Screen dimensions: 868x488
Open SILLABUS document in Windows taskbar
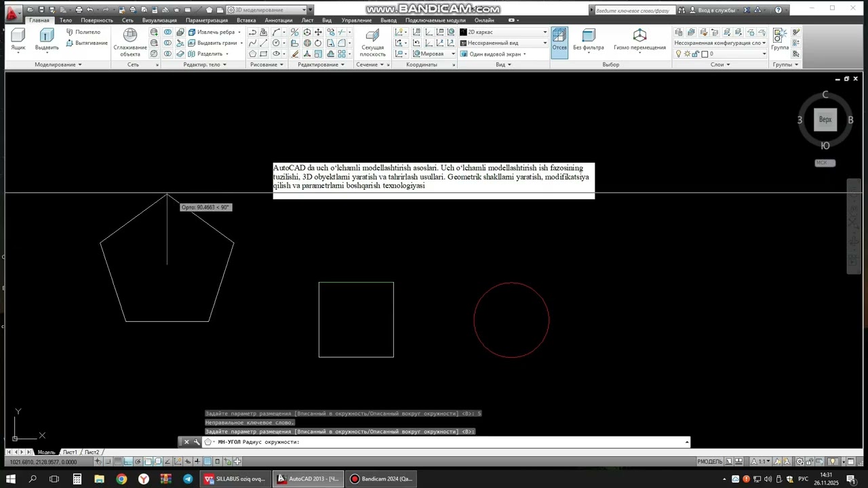[x=235, y=479]
